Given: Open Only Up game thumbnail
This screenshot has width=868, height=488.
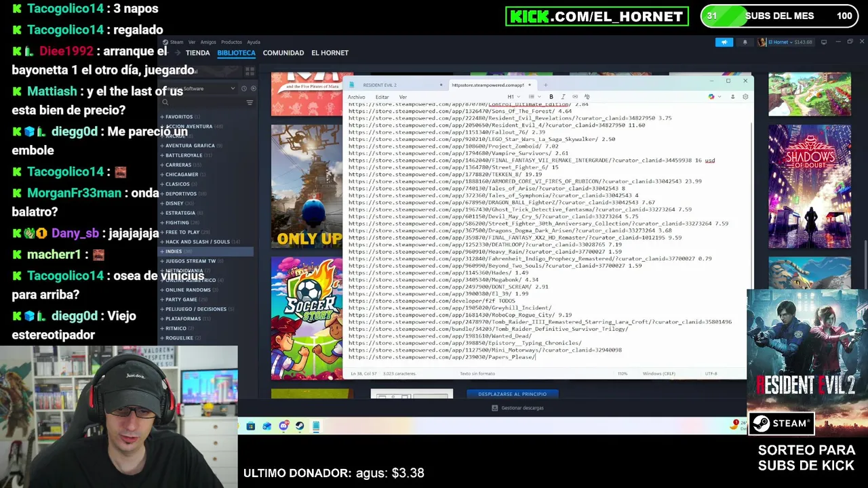Looking at the screenshot, I should click(x=307, y=186).
